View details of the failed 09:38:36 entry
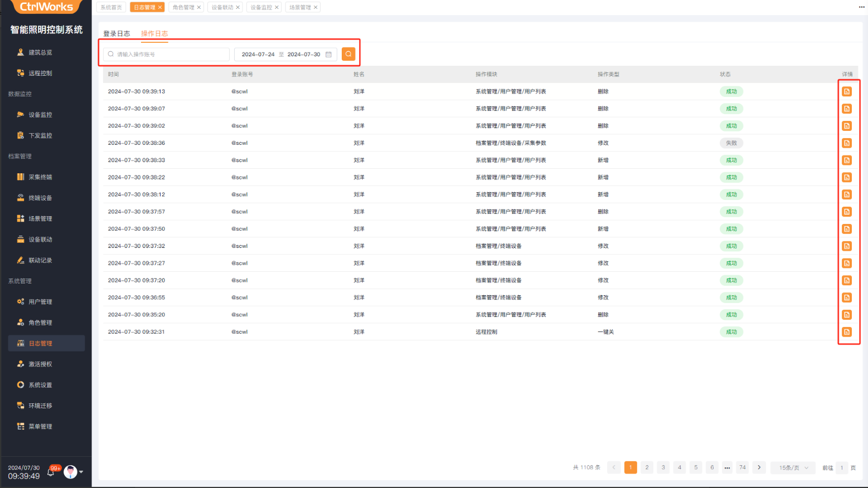The image size is (868, 488). 846,143
